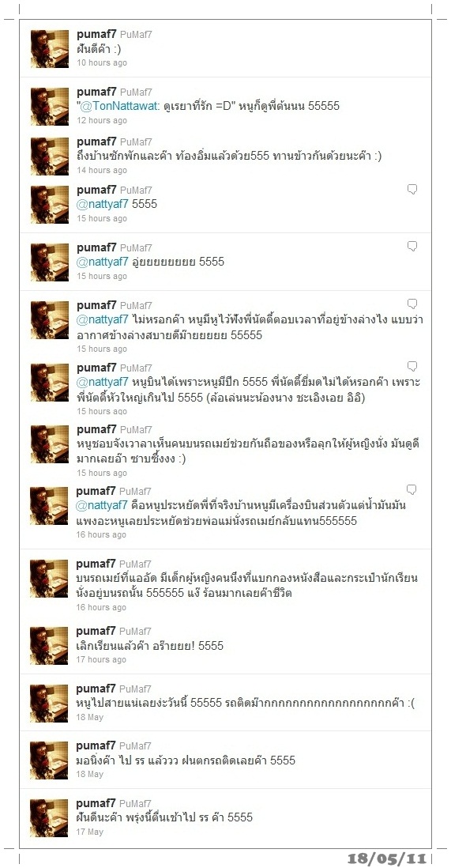
Task: Click '16 hours ago' on 'บนรถเมย์' tweet
Action: coord(101,608)
